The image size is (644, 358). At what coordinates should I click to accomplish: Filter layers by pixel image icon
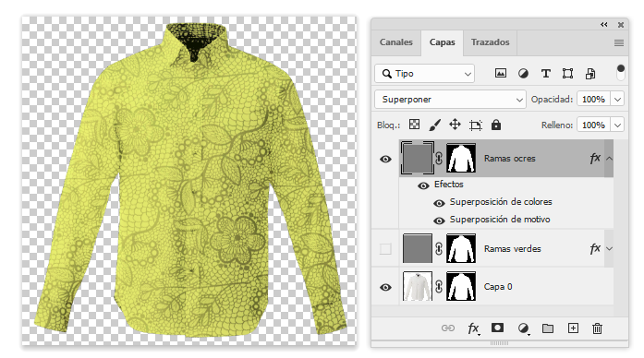(x=500, y=74)
